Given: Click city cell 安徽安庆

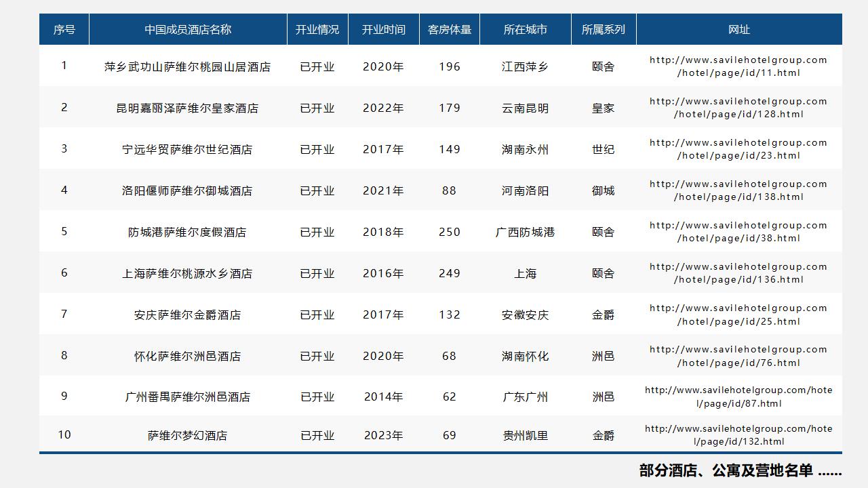Looking at the screenshot, I should coord(526,315).
